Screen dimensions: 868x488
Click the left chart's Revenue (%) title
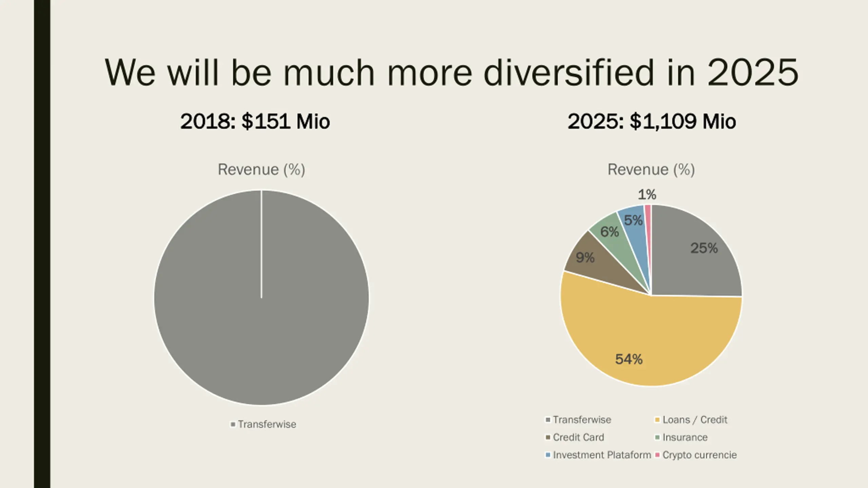pos(261,169)
